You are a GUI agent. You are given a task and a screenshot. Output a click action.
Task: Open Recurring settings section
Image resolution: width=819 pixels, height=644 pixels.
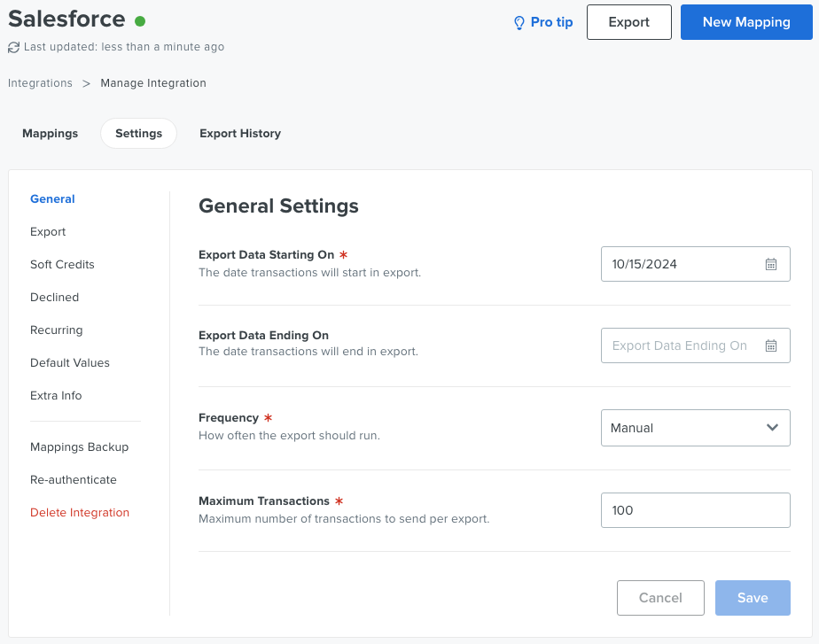coord(57,330)
